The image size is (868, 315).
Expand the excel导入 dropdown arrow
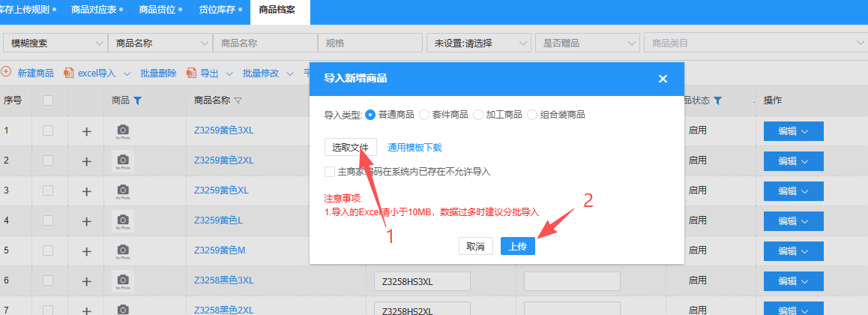[x=127, y=73]
